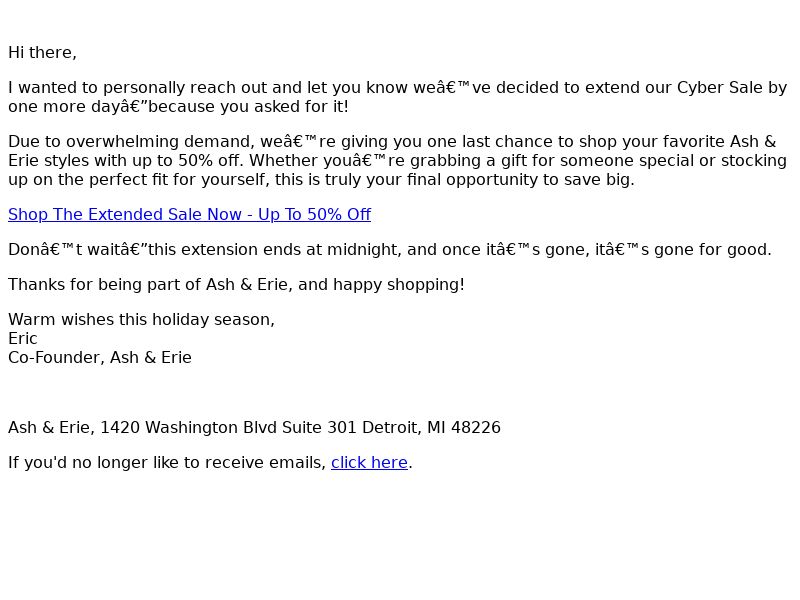Click 'If you'd no longer like to receive emails' text
Screen dimensions: 800x600
(166, 463)
